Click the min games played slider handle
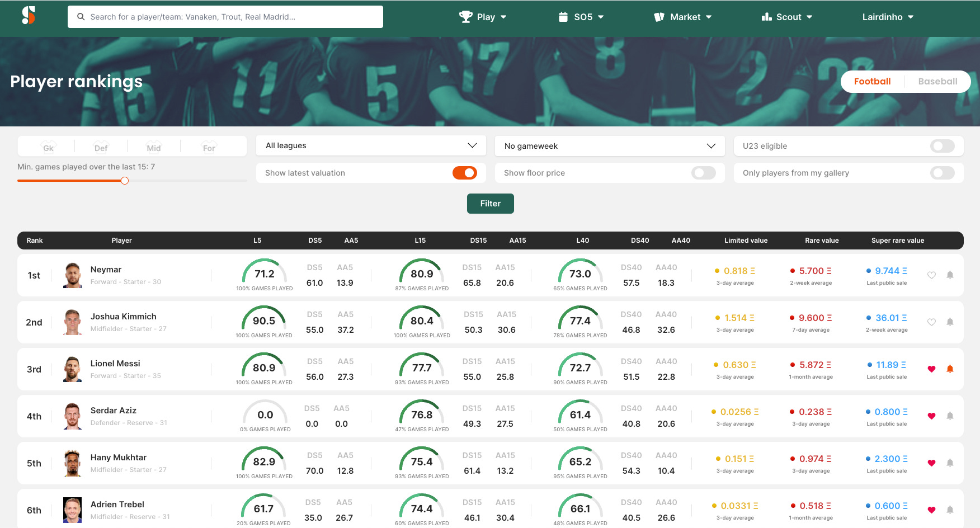 (x=125, y=181)
